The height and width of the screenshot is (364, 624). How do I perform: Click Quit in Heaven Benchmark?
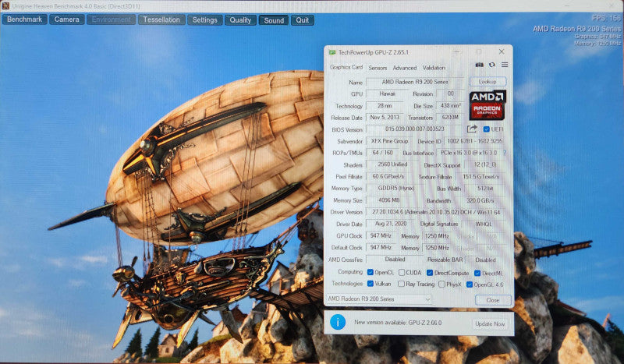(x=303, y=20)
